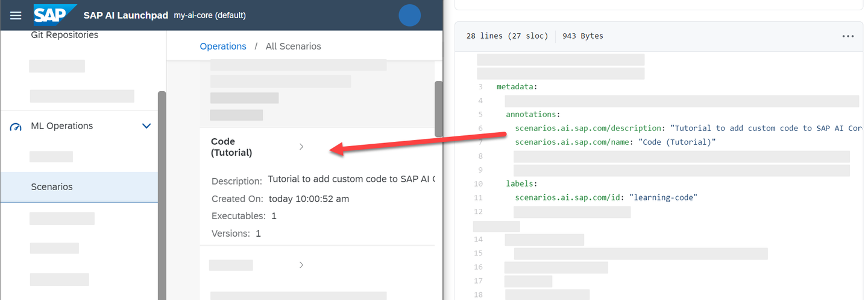
Task: Click line number 11 in code view
Action: [x=478, y=198]
